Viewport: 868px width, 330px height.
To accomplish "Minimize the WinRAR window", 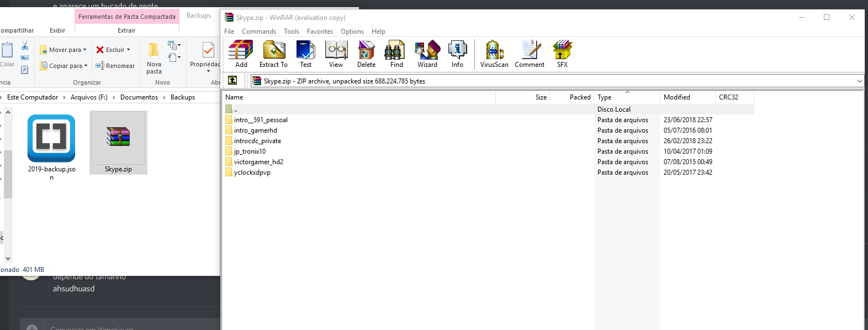I will (802, 17).
